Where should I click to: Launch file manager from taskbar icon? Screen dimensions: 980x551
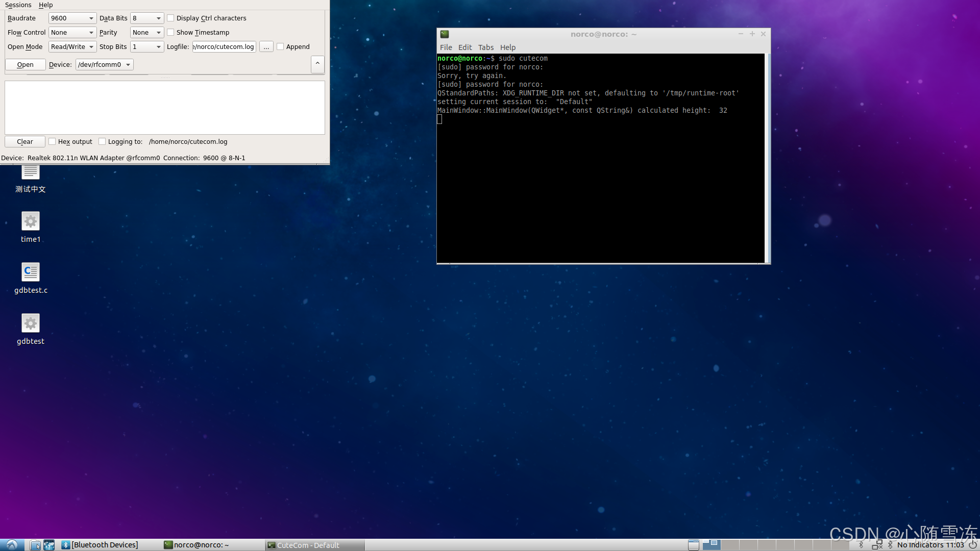coord(35,545)
